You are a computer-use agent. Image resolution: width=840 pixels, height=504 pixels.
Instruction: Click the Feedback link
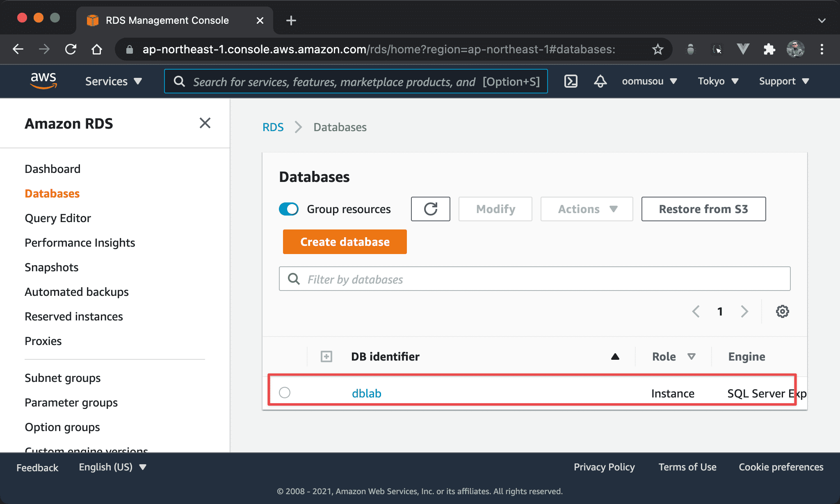tap(37, 468)
